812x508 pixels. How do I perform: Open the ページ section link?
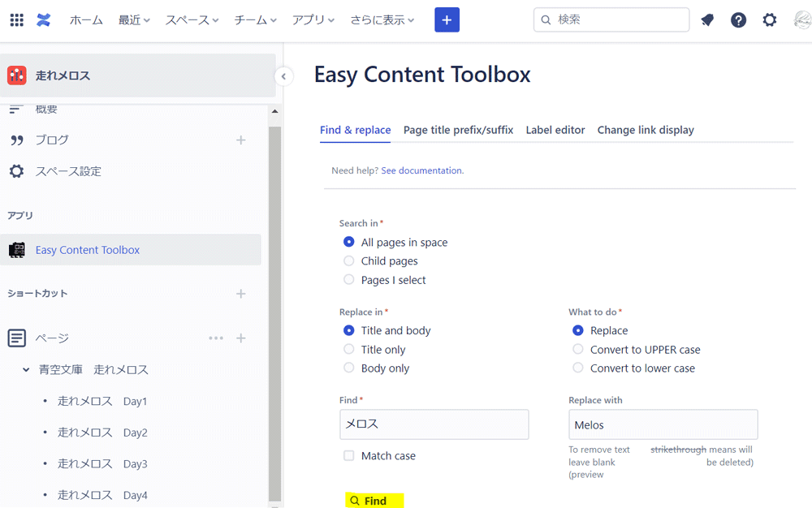click(x=52, y=338)
